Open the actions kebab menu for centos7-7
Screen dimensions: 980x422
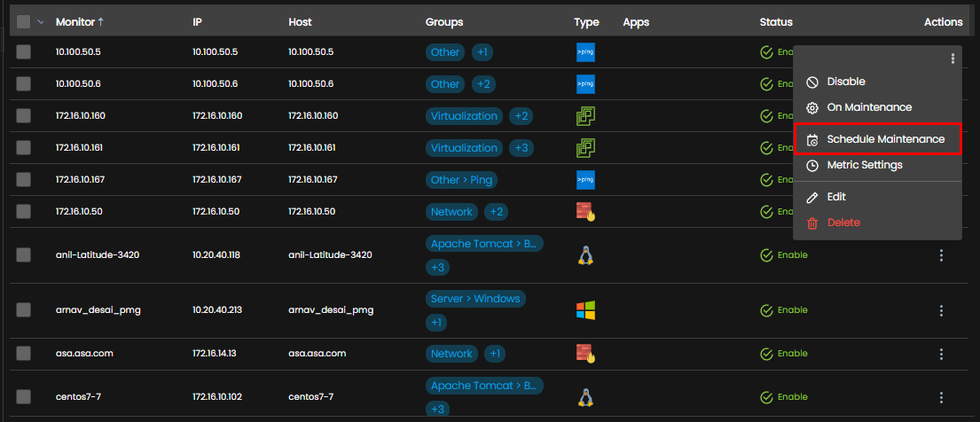(941, 397)
